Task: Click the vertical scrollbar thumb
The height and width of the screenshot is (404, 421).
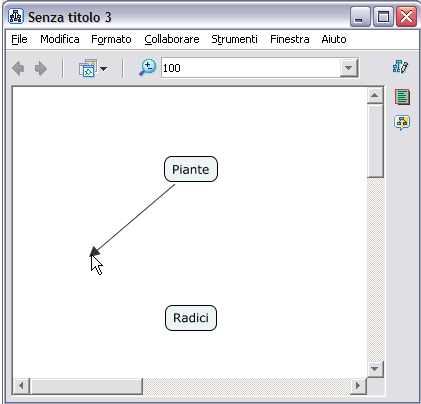Action: click(375, 140)
